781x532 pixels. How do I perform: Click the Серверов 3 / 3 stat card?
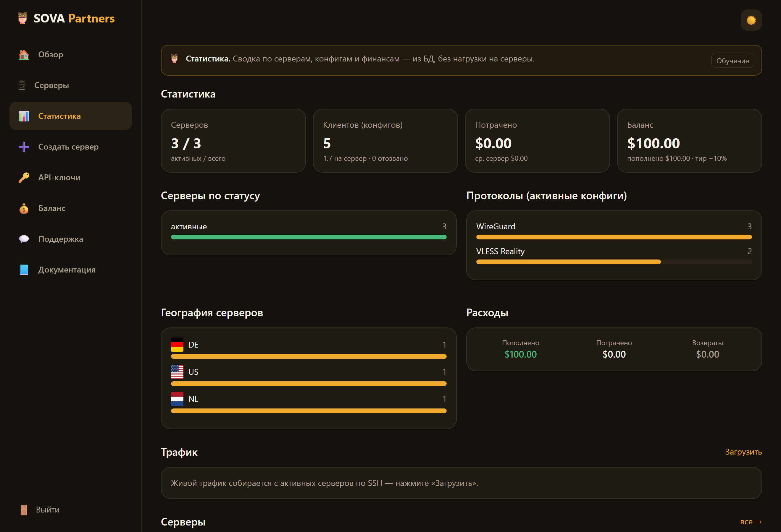(x=233, y=141)
